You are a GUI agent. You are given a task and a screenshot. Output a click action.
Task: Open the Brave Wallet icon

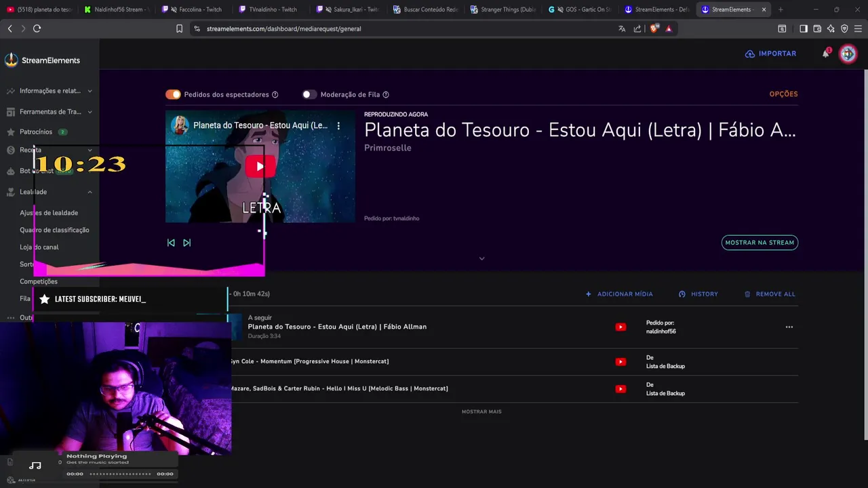point(817,28)
